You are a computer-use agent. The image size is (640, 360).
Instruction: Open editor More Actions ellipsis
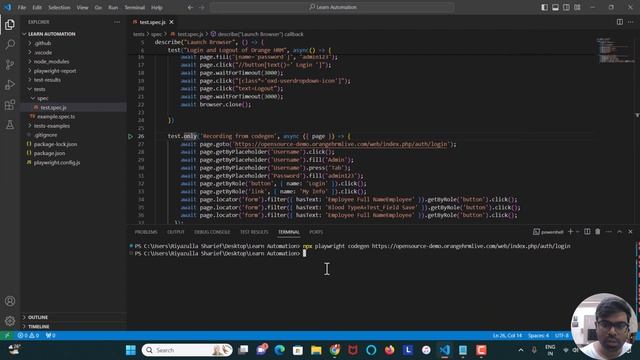[x=631, y=22]
